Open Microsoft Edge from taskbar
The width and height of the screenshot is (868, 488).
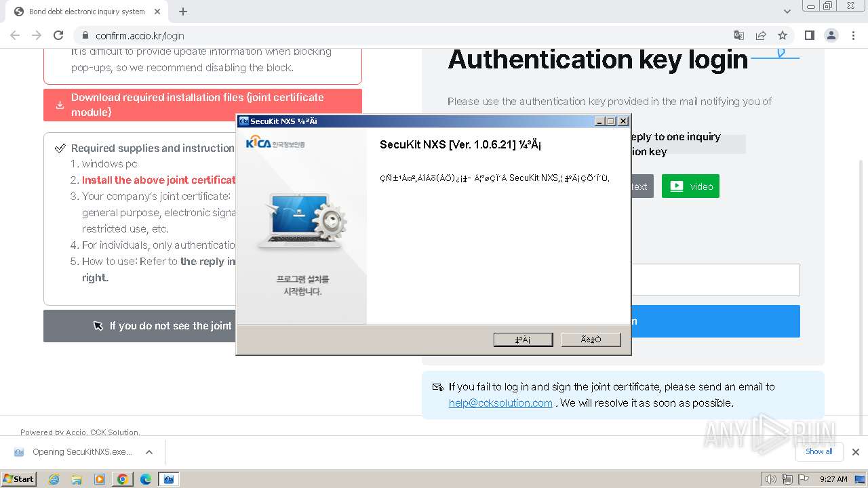[145, 479]
